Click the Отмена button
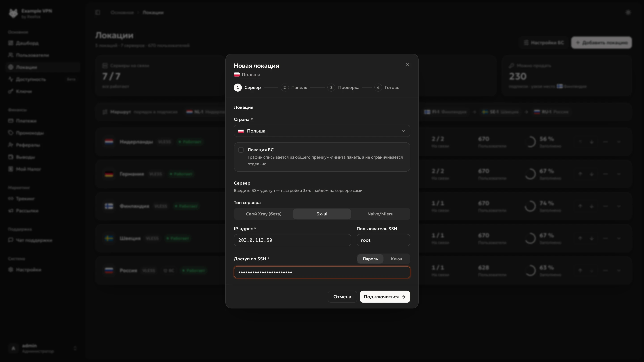This screenshot has height=362, width=644. (342, 297)
